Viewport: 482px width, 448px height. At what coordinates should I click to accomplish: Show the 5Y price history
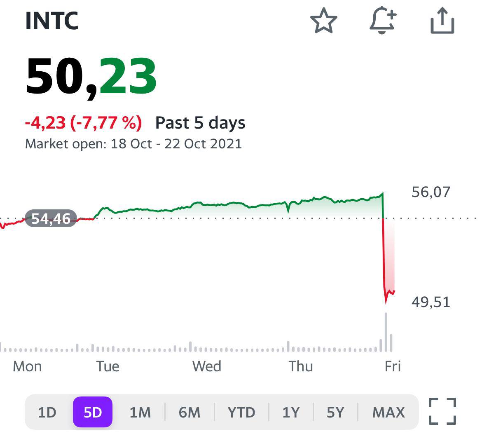(x=335, y=412)
